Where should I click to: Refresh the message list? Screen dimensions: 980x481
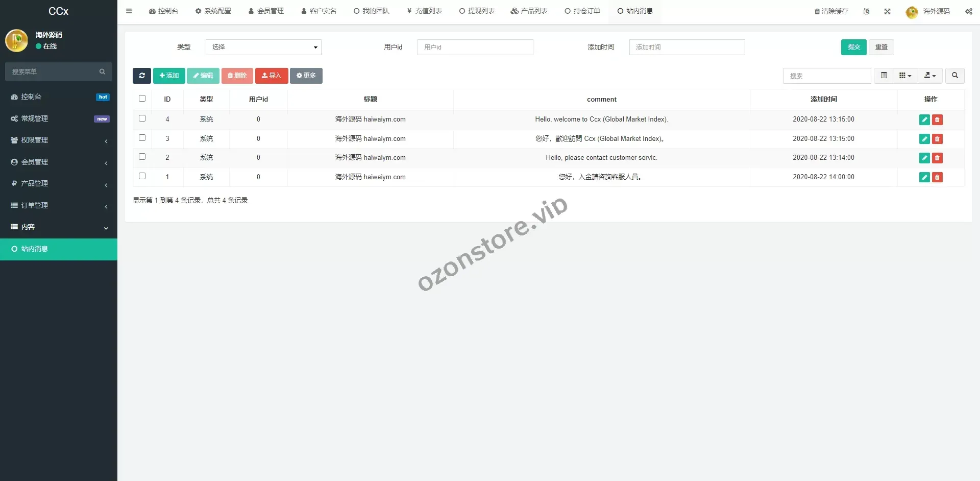pyautogui.click(x=141, y=76)
